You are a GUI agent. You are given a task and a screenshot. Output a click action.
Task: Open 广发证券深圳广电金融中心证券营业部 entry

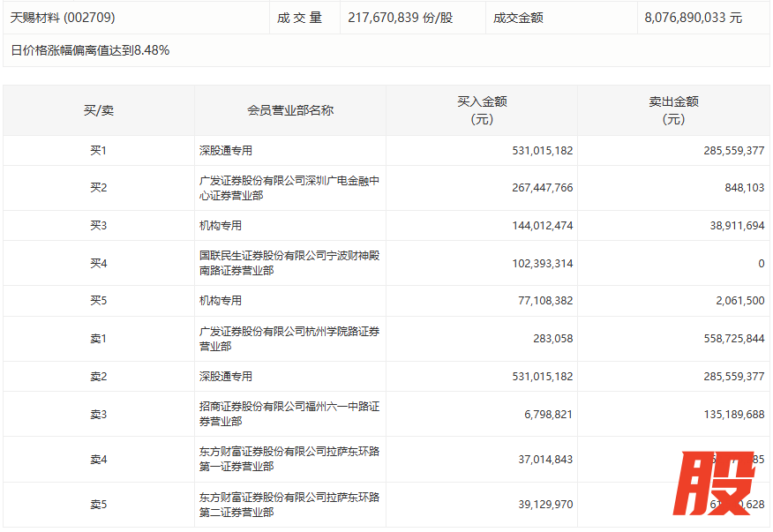(289, 188)
